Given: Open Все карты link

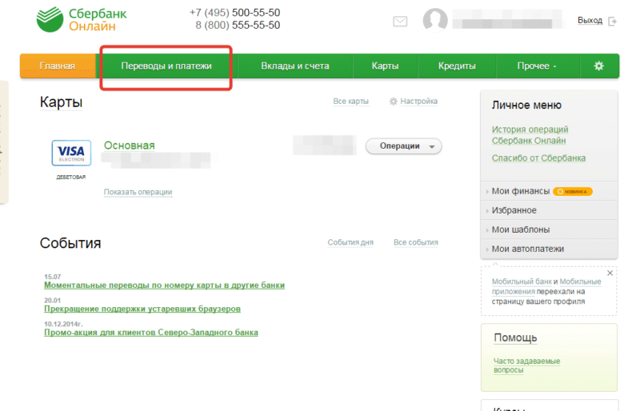Looking at the screenshot, I should [351, 101].
